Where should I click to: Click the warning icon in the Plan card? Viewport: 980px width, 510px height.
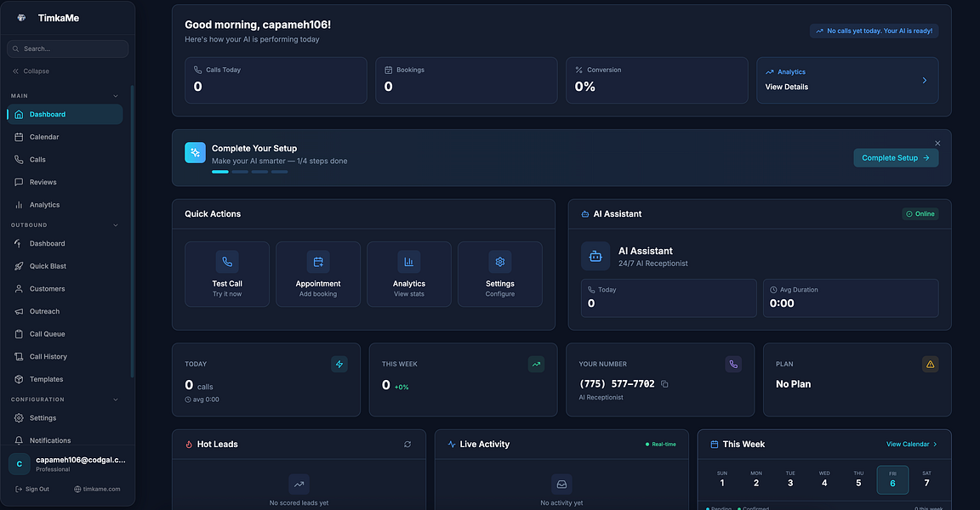click(930, 364)
